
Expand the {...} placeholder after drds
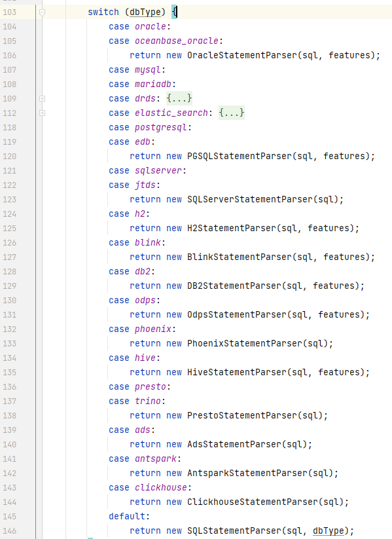[x=179, y=98]
